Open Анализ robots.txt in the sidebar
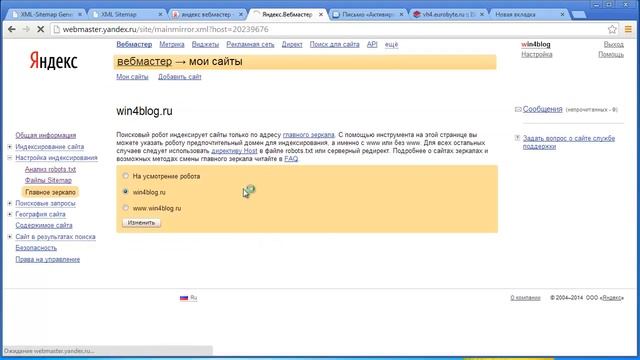This screenshot has width=640, height=360. coord(50,169)
